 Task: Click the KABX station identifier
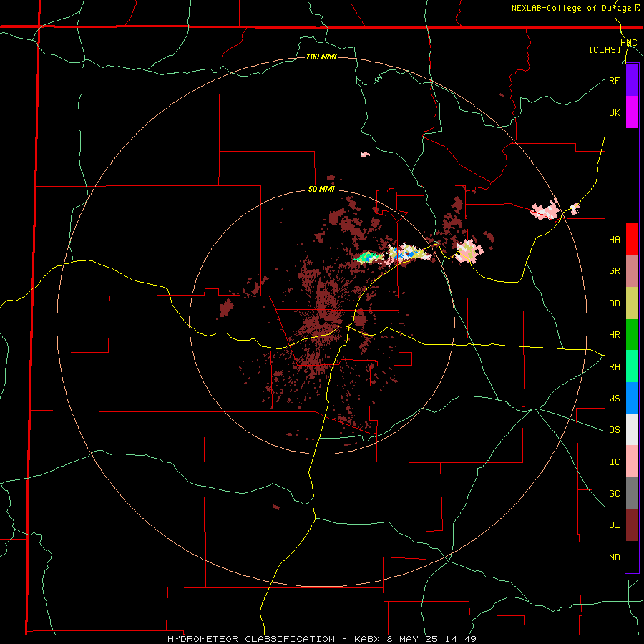[367, 639]
